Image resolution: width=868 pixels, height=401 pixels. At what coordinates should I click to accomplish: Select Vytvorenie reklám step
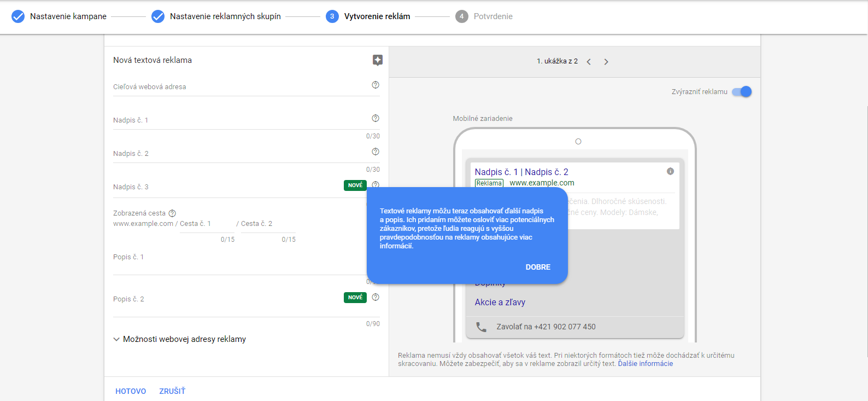pyautogui.click(x=377, y=16)
